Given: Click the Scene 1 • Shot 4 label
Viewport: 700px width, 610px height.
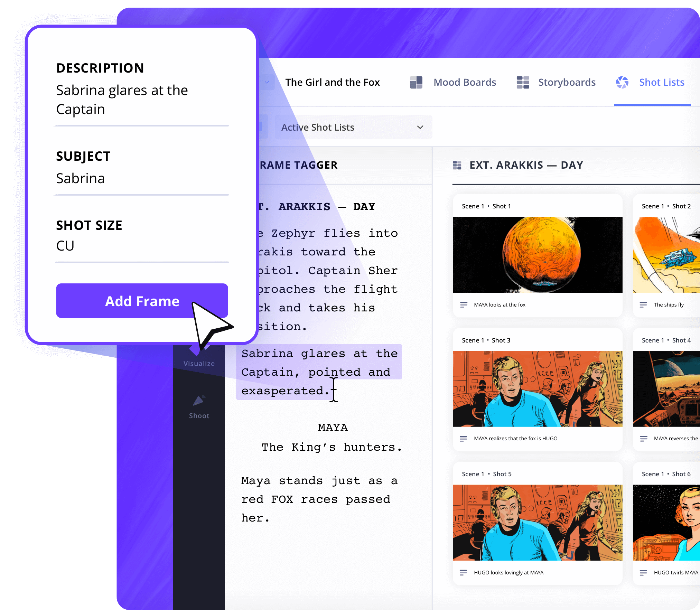Looking at the screenshot, I should (x=666, y=340).
